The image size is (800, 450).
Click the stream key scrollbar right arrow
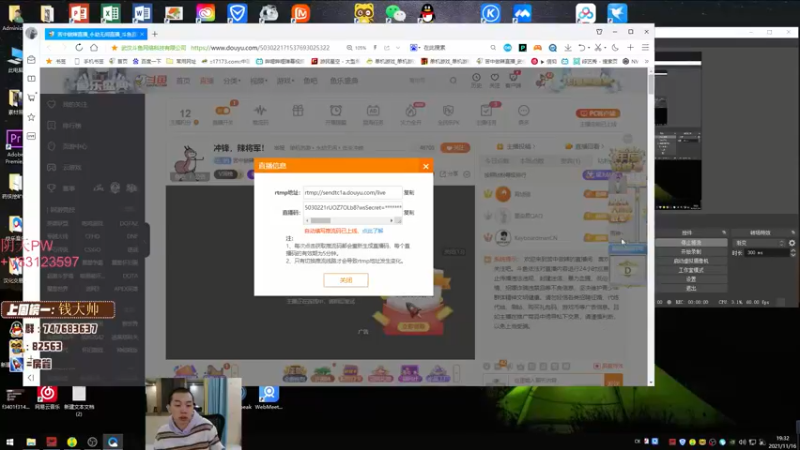pos(391,220)
